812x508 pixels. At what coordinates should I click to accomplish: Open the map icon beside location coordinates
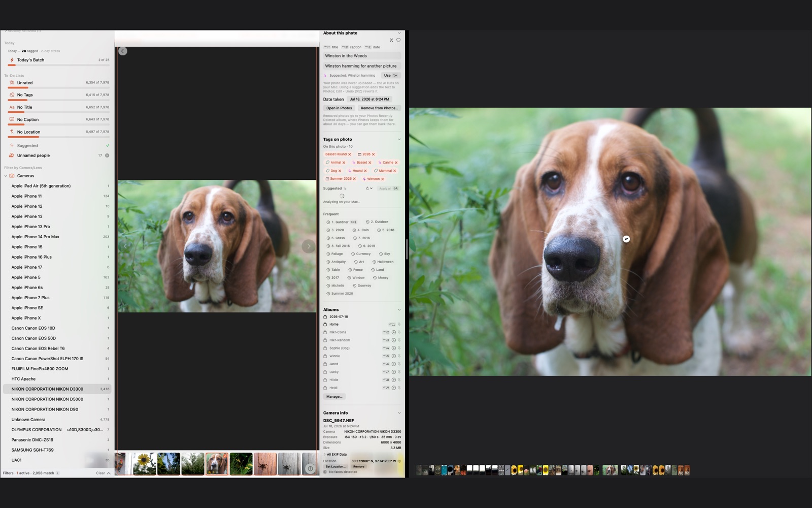pyautogui.click(x=399, y=461)
